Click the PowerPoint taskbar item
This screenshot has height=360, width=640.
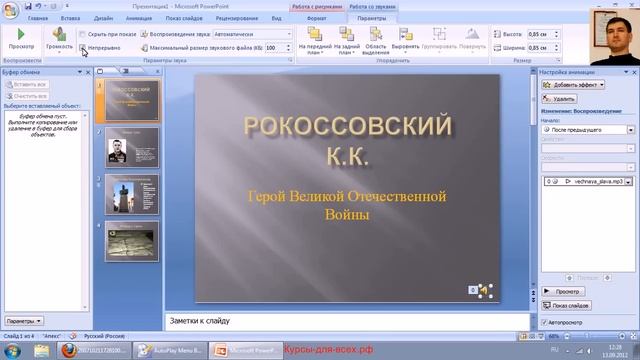246,350
